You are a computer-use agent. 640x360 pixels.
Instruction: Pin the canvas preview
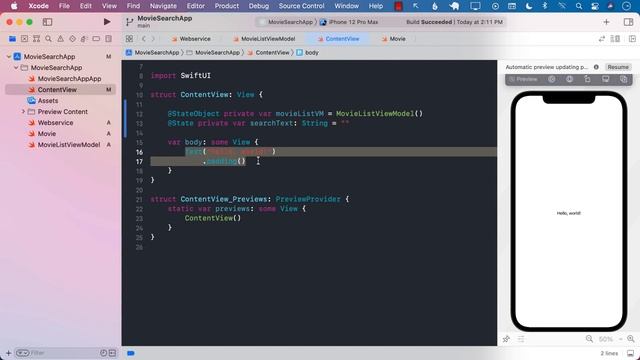point(506,339)
